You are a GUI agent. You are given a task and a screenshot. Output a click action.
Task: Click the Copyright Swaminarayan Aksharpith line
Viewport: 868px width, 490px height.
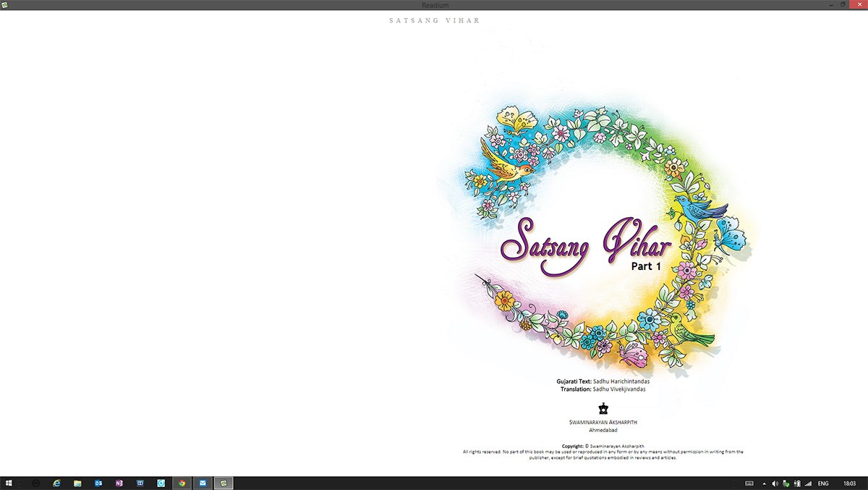(603, 447)
